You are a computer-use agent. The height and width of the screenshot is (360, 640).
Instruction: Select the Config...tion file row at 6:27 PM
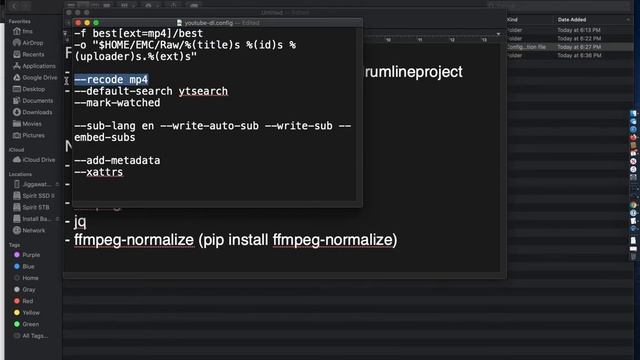click(x=569, y=47)
